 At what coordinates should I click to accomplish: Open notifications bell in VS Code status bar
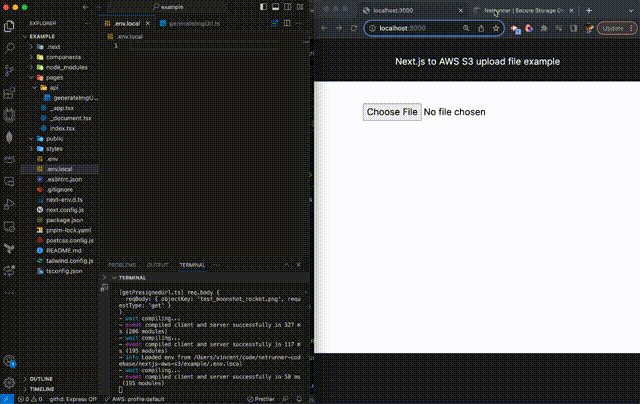point(299,399)
